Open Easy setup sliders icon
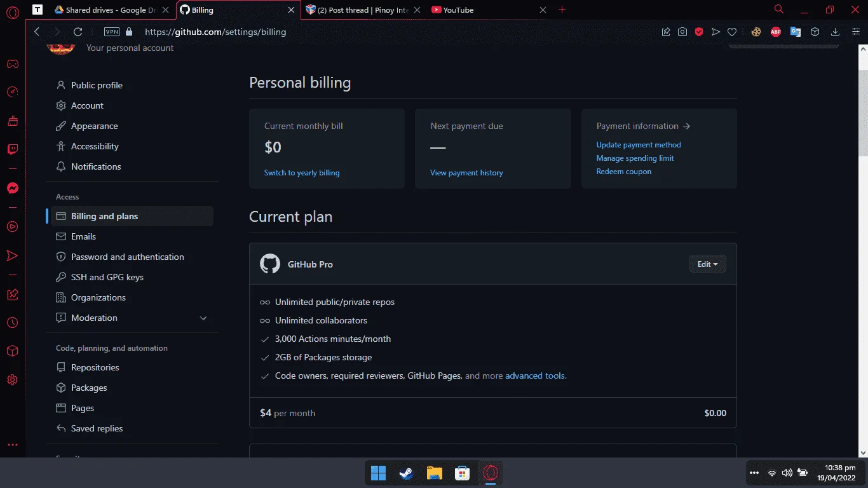Image resolution: width=868 pixels, height=488 pixels. (x=855, y=32)
